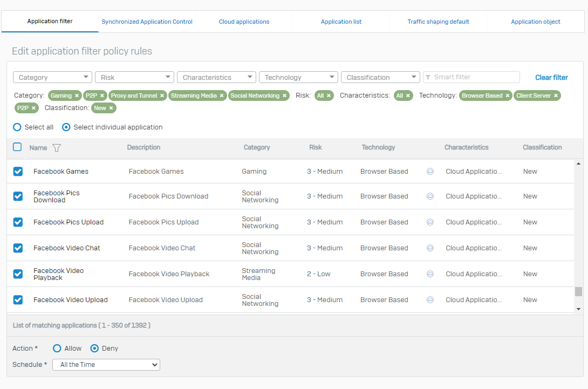Uncheck the Facebook Games application
Image resolution: width=588 pixels, height=389 pixels.
point(18,172)
